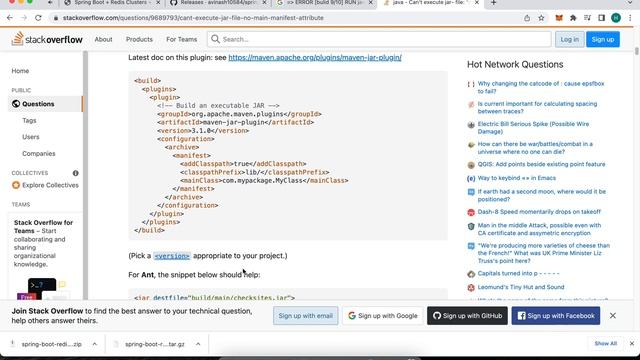Close the Releases GitHub tab
This screenshot has width=640, height=360.
[264, 3]
